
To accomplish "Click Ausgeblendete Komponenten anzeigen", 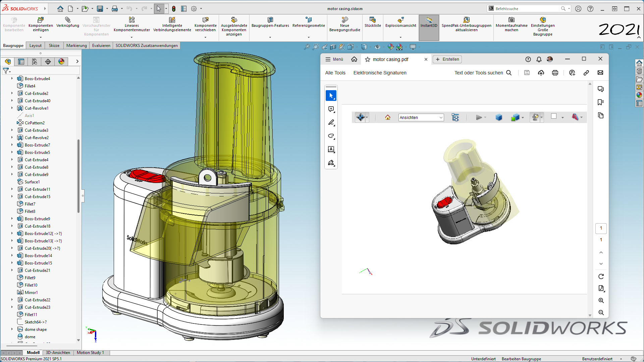I will [234, 26].
